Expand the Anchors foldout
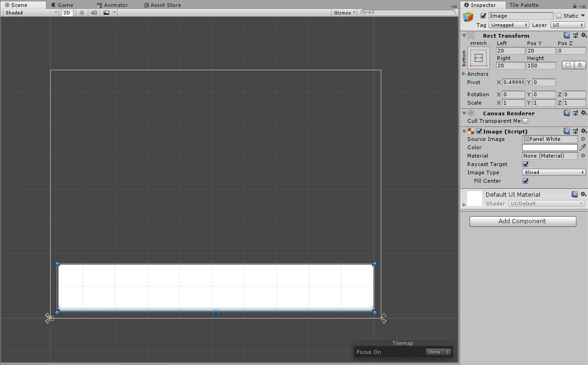Image resolution: width=588 pixels, height=365 pixels. click(464, 74)
